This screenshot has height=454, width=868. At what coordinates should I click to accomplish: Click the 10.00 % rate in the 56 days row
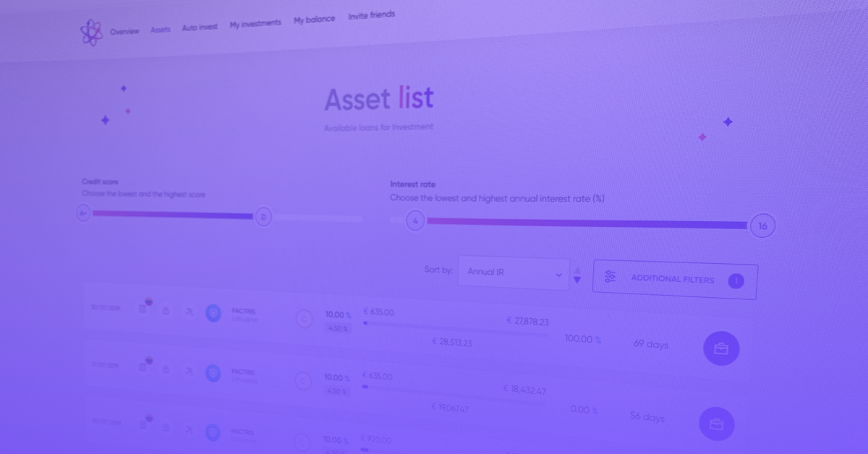point(337,377)
